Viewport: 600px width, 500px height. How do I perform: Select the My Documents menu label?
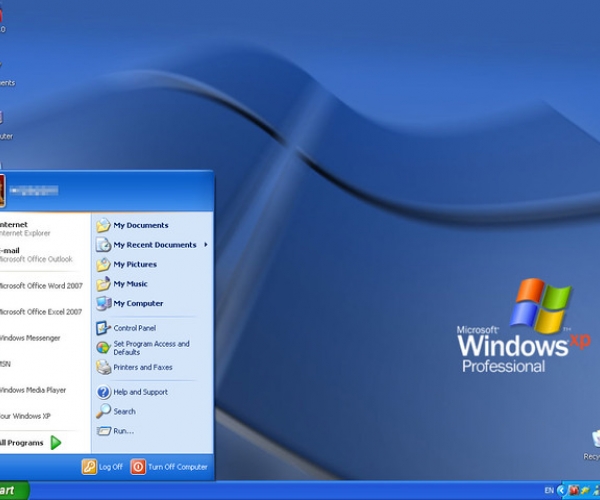pos(141,225)
